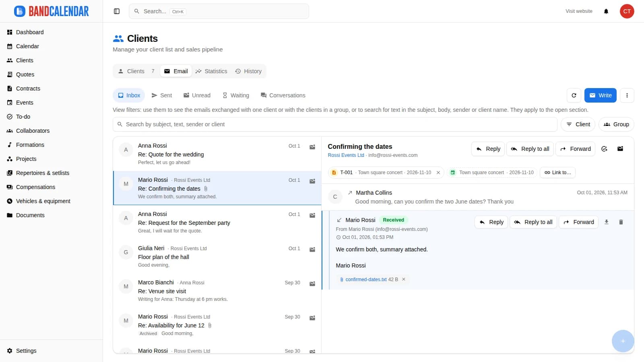Open Formations in sidebar
The image size is (644, 362).
51,145
